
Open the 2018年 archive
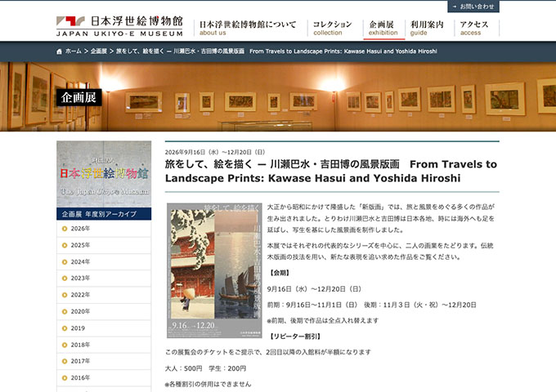pyautogui.click(x=104, y=345)
